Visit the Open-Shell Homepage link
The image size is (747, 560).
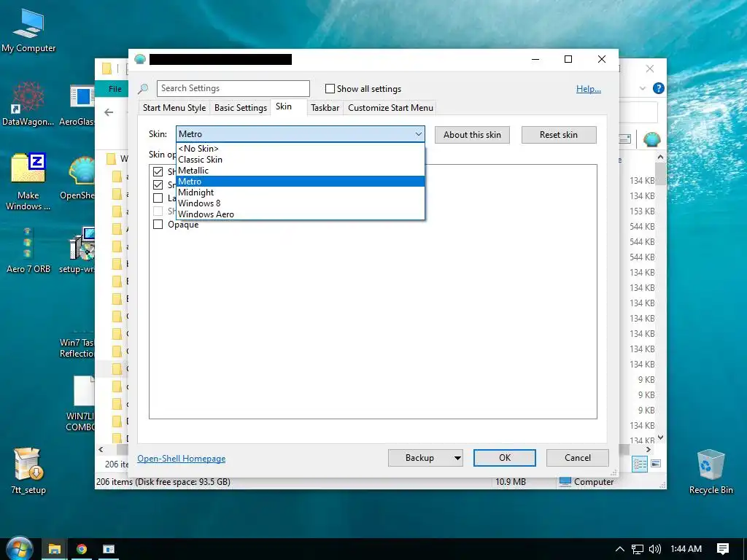point(182,459)
